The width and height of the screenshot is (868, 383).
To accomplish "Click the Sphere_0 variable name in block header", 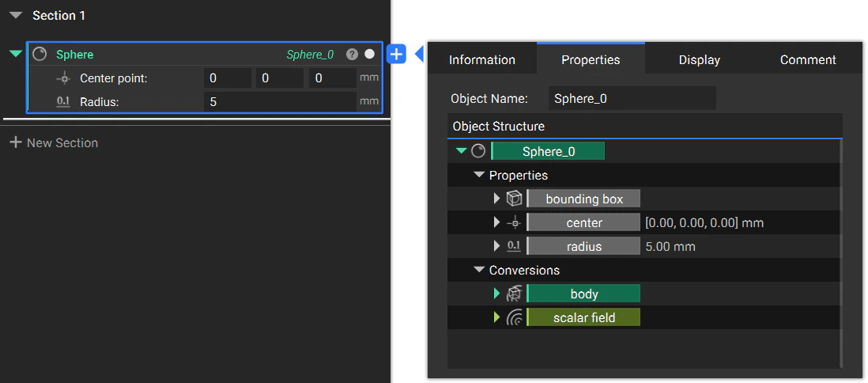I will coord(310,55).
